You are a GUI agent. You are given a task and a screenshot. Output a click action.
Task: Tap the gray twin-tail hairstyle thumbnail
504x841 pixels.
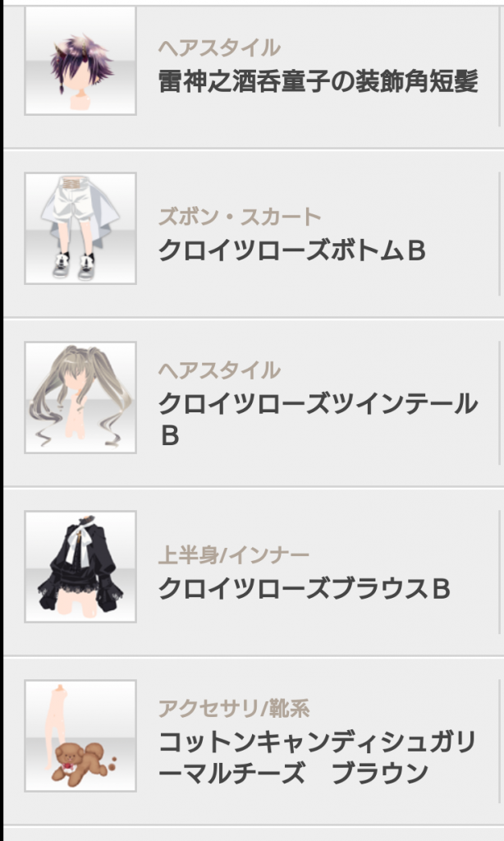coord(80,398)
